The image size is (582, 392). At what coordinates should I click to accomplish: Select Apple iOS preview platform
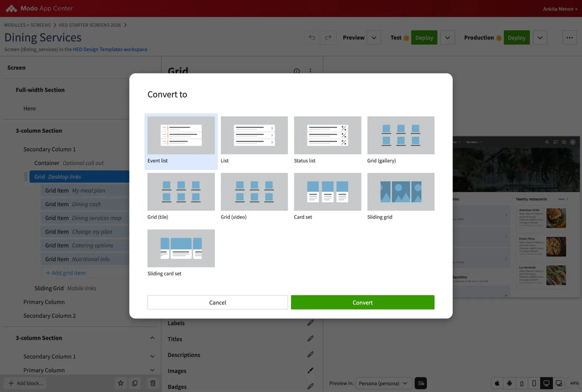pyautogui.click(x=497, y=383)
